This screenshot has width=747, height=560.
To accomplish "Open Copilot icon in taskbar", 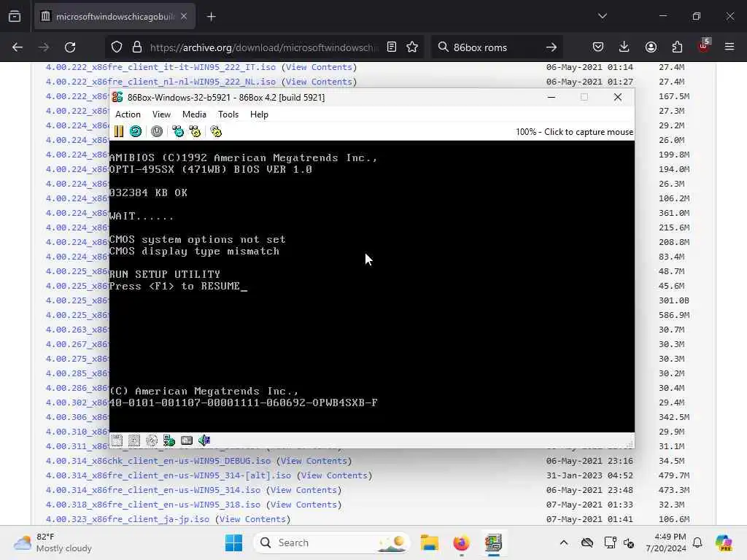I will tap(723, 542).
